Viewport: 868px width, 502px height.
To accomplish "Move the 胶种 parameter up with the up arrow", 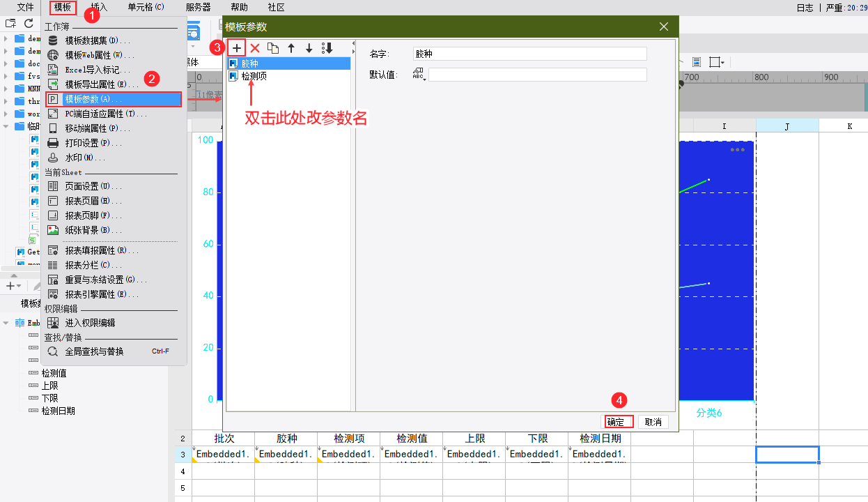I will pyautogui.click(x=290, y=47).
